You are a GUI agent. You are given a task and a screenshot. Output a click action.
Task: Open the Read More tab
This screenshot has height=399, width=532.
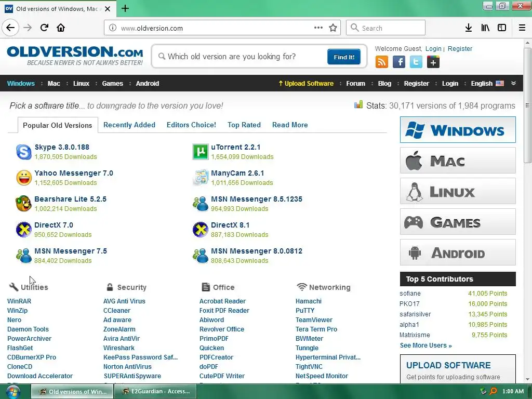click(x=290, y=125)
